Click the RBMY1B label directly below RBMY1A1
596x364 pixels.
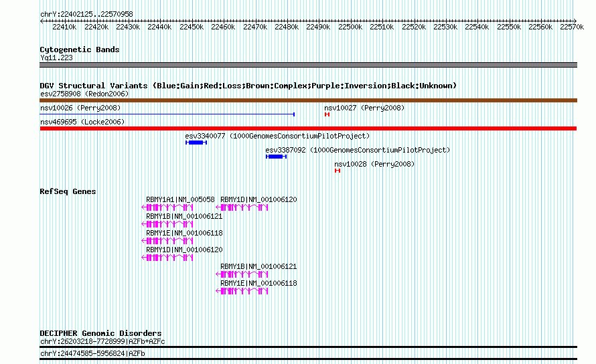184,216
